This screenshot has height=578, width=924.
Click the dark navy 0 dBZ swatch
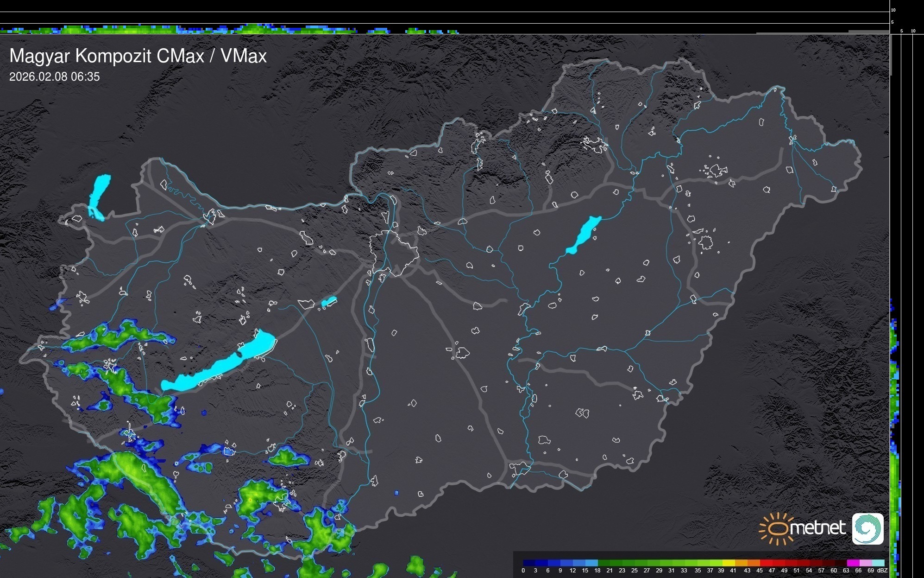(x=529, y=563)
